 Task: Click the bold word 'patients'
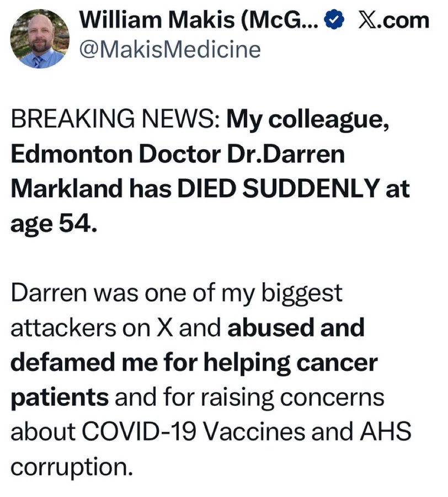(60, 398)
